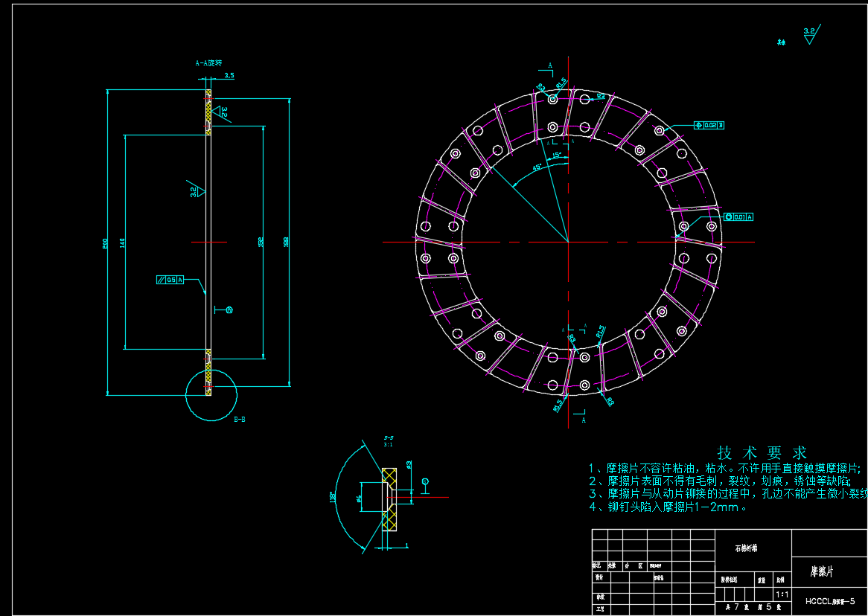Click the 1:1 scale cell in title block

(782, 594)
